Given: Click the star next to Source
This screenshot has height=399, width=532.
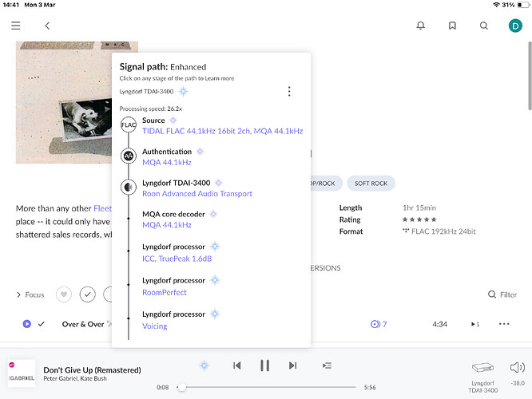Looking at the screenshot, I should 173,120.
